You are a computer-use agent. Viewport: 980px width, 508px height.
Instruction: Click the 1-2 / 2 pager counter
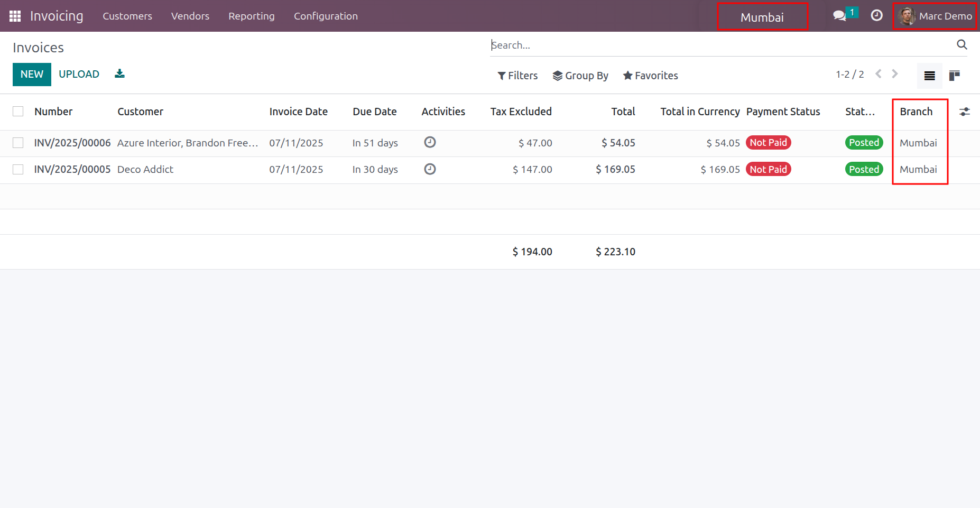coord(850,75)
